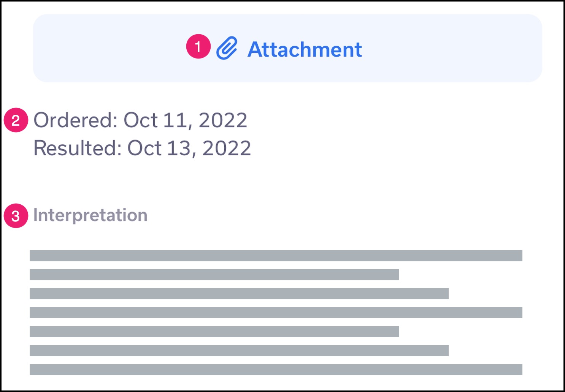Click the word Attachment in blue
The width and height of the screenshot is (565, 392).
pyautogui.click(x=305, y=49)
